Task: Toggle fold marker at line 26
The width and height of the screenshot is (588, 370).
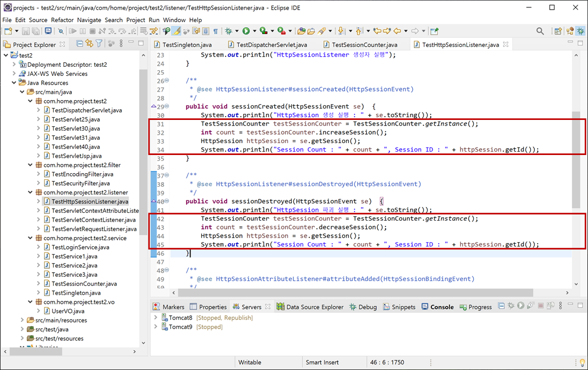Action: click(167, 80)
